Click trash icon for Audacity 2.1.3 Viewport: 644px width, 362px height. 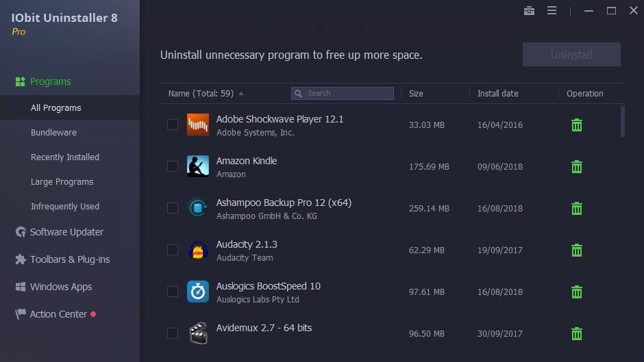coord(577,250)
